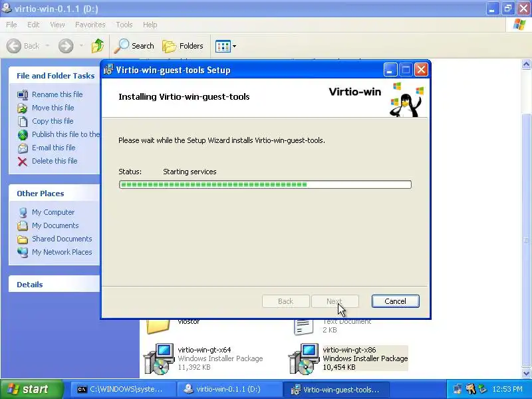532x399 pixels.
Task: Click the Views icon in Explorer toolbar
Action: tap(223, 46)
